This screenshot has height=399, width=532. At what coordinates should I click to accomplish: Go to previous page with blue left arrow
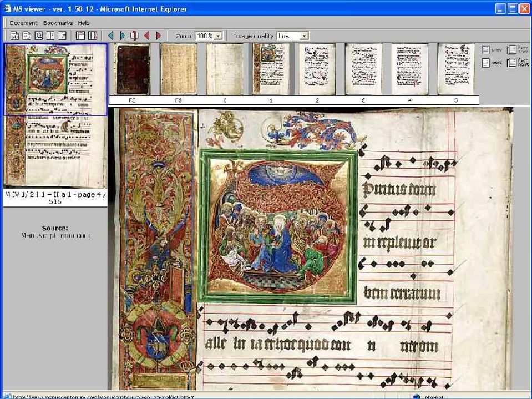pyautogui.click(x=110, y=36)
